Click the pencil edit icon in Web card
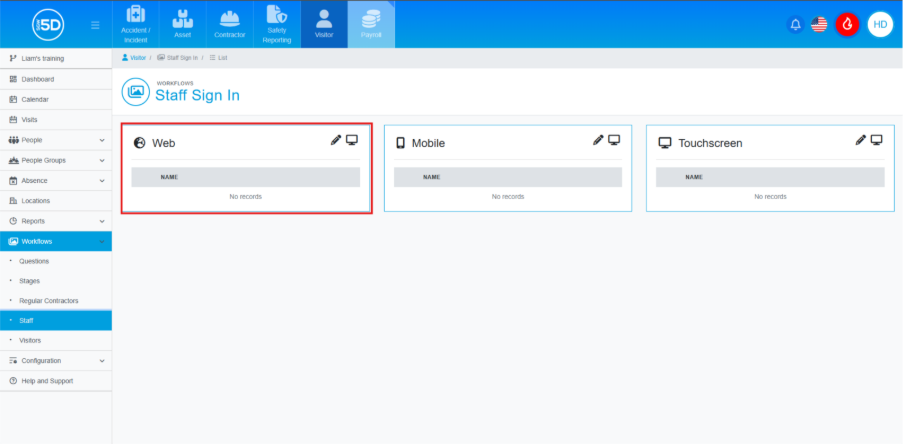Image resolution: width=903 pixels, height=444 pixels. 336,140
